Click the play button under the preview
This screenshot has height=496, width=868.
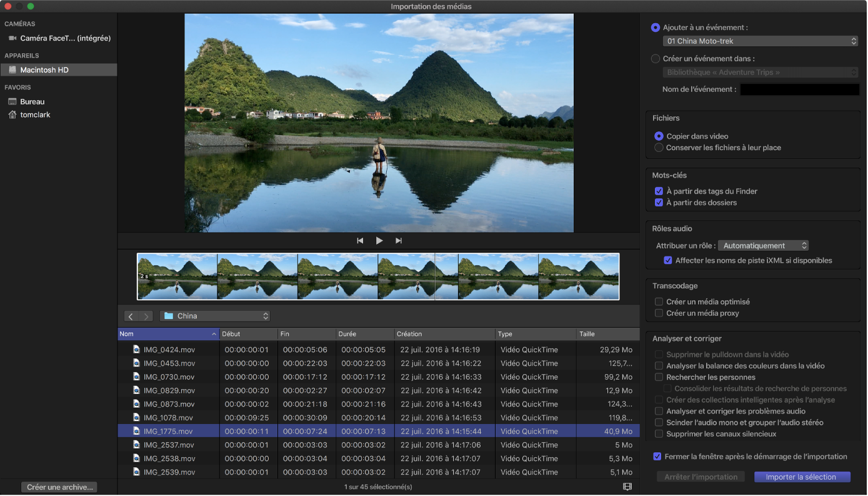tap(379, 241)
